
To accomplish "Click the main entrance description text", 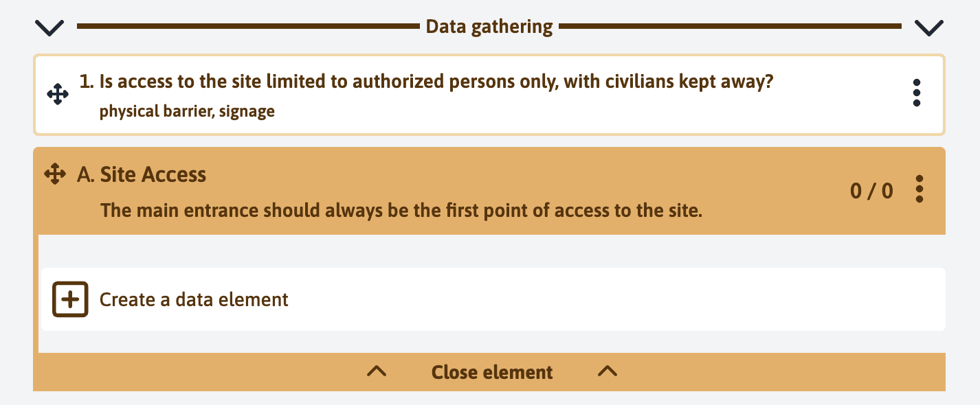I will pos(401,210).
